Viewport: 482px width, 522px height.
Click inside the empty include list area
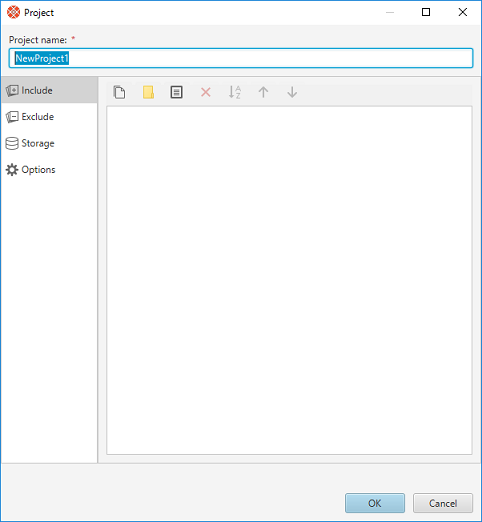(x=289, y=280)
